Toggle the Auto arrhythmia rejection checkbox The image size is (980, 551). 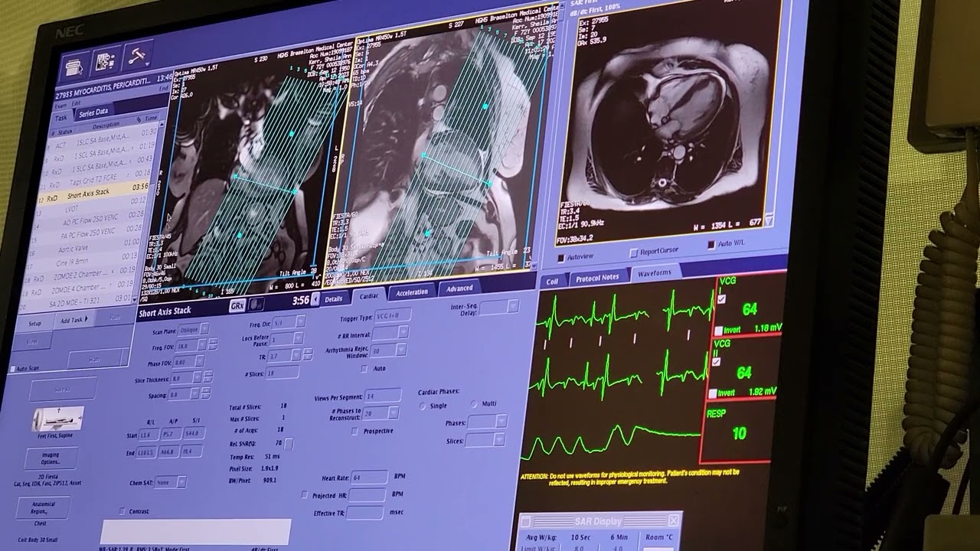point(364,368)
